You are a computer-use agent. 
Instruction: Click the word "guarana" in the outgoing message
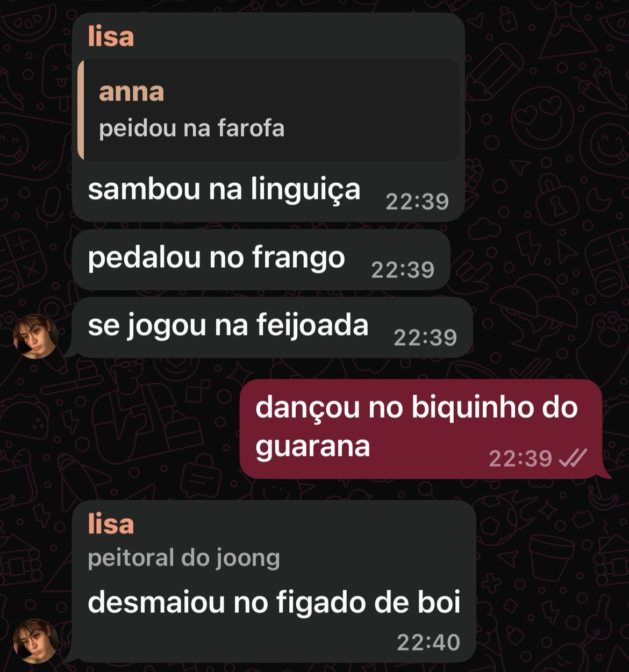313,446
